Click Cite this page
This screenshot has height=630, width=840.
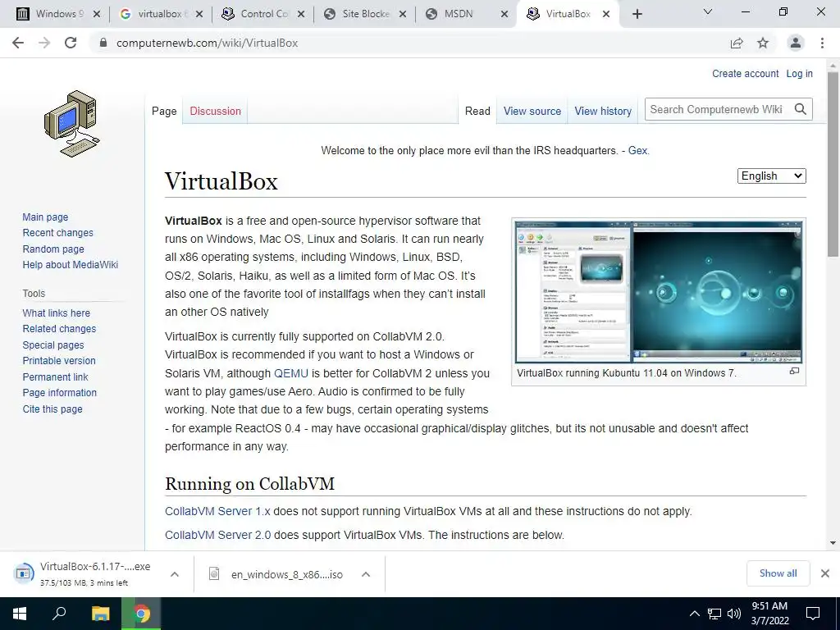(x=52, y=409)
